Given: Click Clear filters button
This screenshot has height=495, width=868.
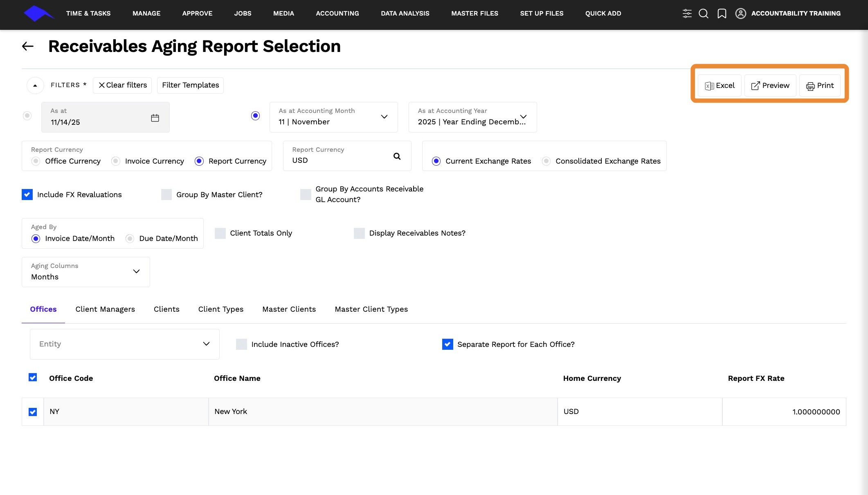Looking at the screenshot, I should point(122,85).
